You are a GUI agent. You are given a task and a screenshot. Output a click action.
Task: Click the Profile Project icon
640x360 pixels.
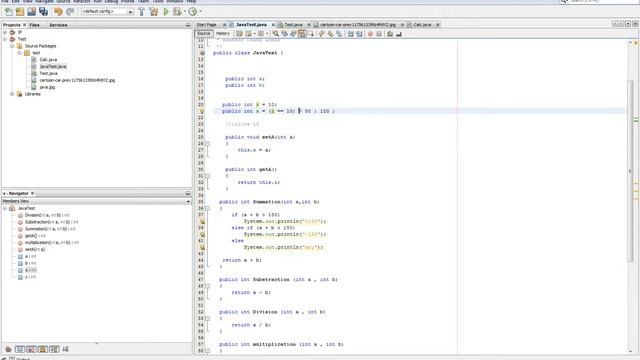(193, 12)
